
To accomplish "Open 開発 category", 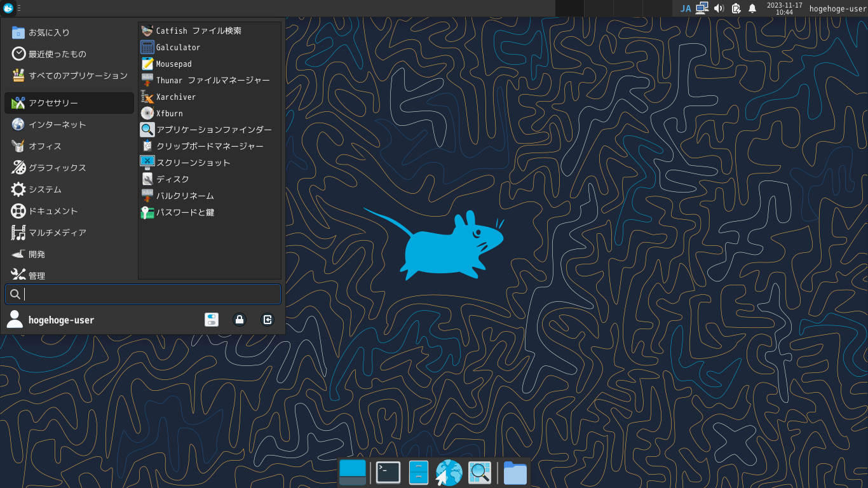I will click(69, 254).
